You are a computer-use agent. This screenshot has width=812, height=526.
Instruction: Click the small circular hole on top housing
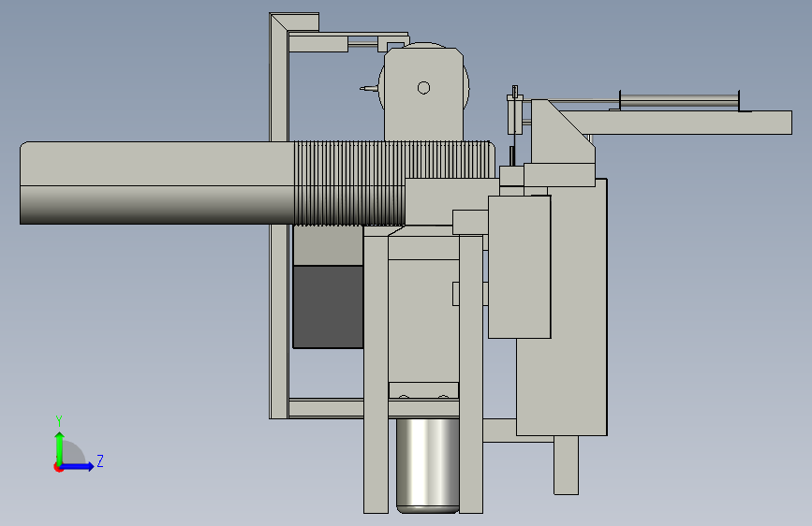point(423,88)
